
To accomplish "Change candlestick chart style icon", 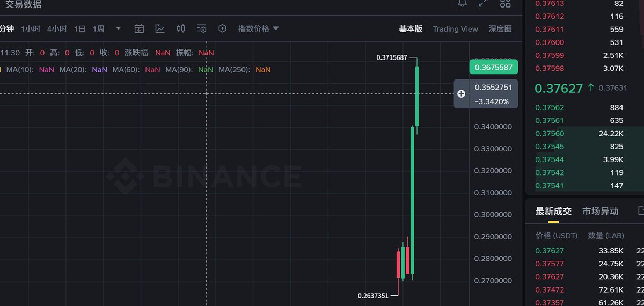I will tap(181, 28).
